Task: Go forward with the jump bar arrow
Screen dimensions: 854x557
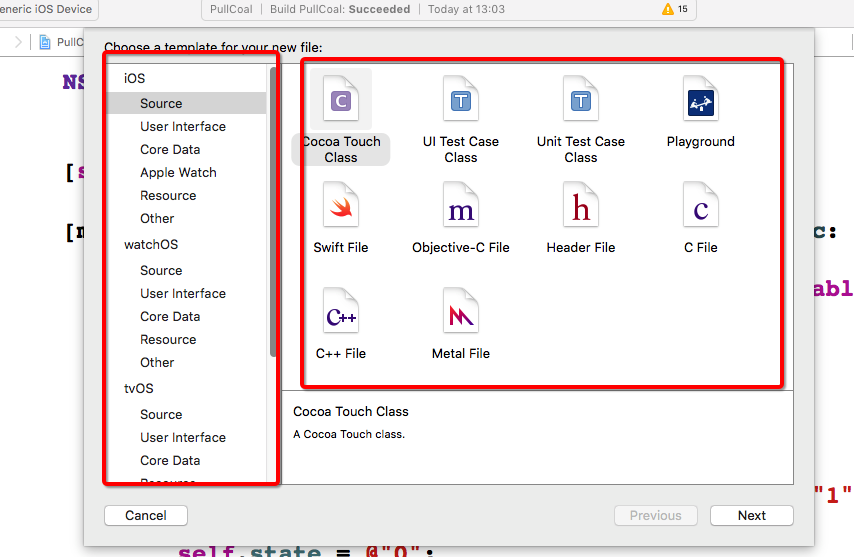Action: (x=18, y=42)
